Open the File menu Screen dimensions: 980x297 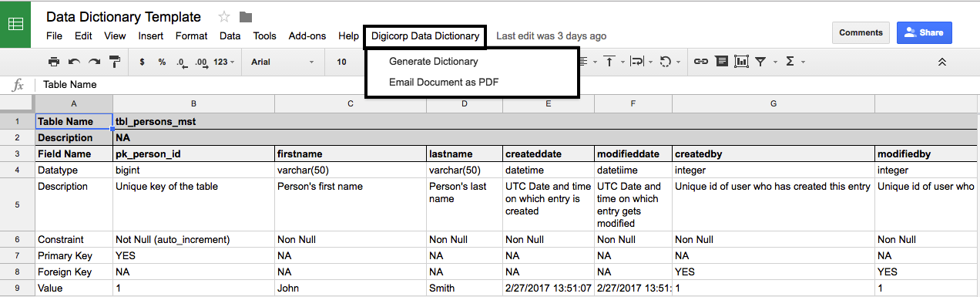54,35
